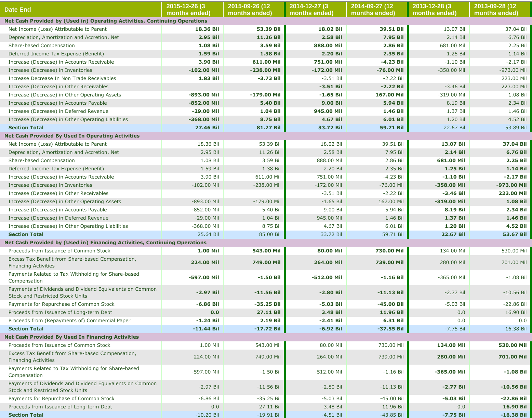Click the -6.92 Bil financing section total

pyautogui.click(x=330, y=329)
